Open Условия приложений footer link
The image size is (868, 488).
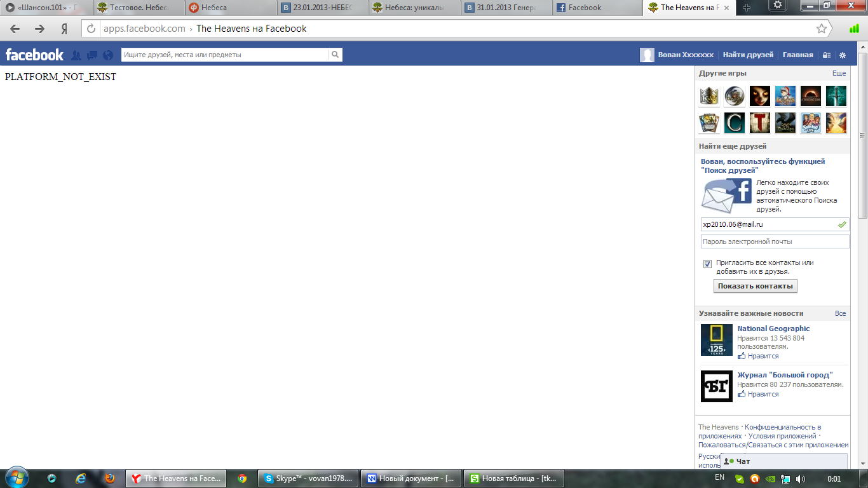coord(782,436)
